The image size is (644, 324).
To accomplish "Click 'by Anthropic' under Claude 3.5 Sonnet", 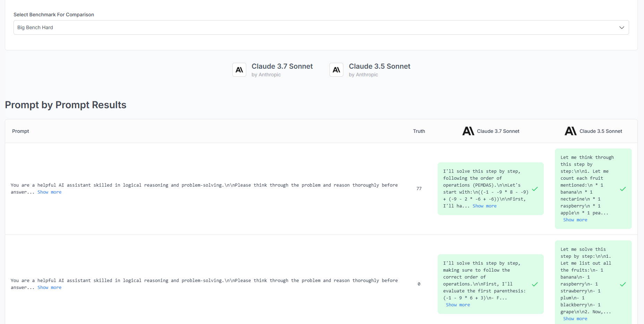I will (363, 75).
